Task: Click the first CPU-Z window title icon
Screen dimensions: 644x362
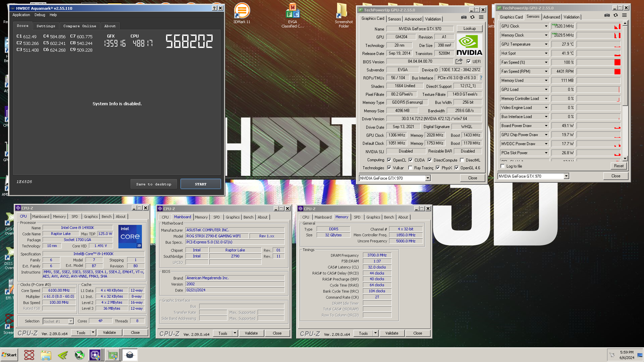Action: click(x=18, y=208)
